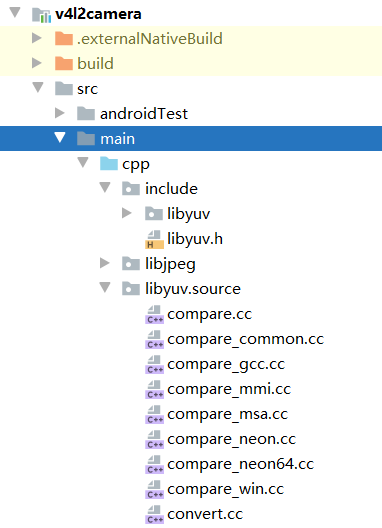The image size is (382, 528).
Task: Click the libyuv.h header file icon
Action: pyautogui.click(x=154, y=239)
